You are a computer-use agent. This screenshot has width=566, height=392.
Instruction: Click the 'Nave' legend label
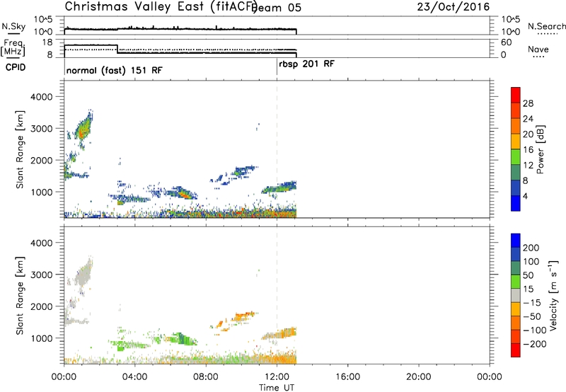pos(538,50)
